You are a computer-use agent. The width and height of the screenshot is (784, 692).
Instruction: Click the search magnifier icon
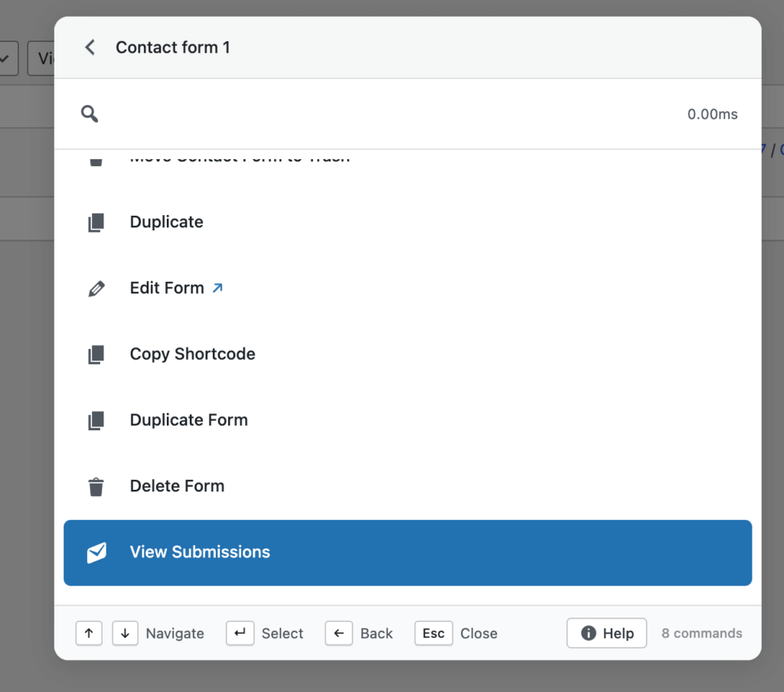[90, 113]
